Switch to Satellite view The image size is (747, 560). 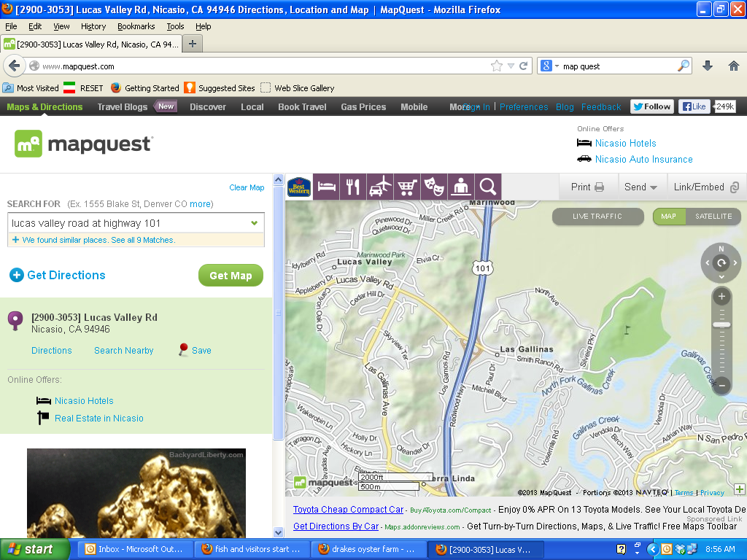[713, 216]
